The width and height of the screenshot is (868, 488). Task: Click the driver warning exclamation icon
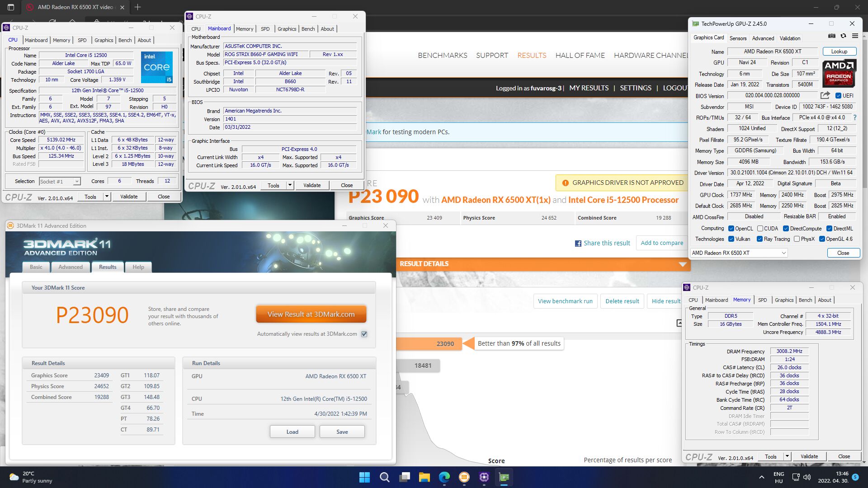click(x=565, y=183)
